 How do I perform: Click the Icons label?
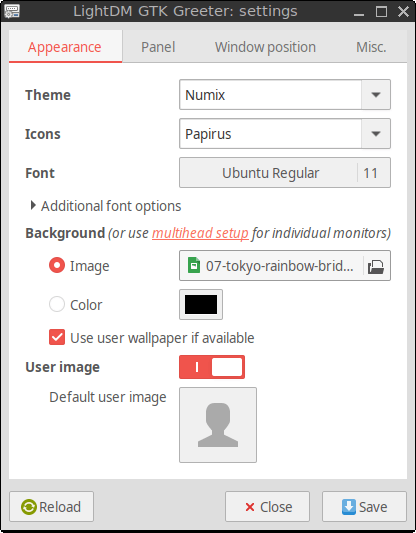[43, 134]
